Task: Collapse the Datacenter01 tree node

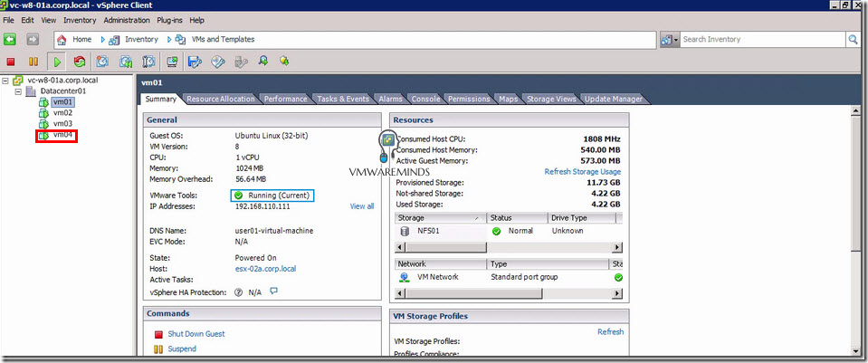Action: (x=19, y=91)
